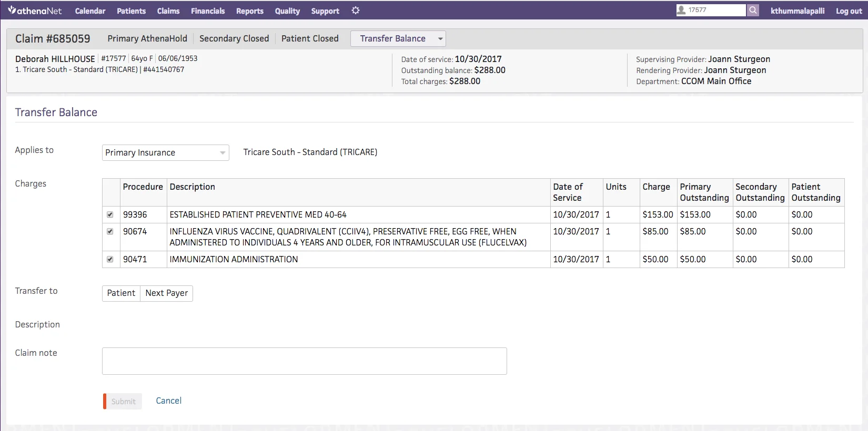Select Patient as transfer target
Image resolution: width=868 pixels, height=431 pixels.
(121, 293)
